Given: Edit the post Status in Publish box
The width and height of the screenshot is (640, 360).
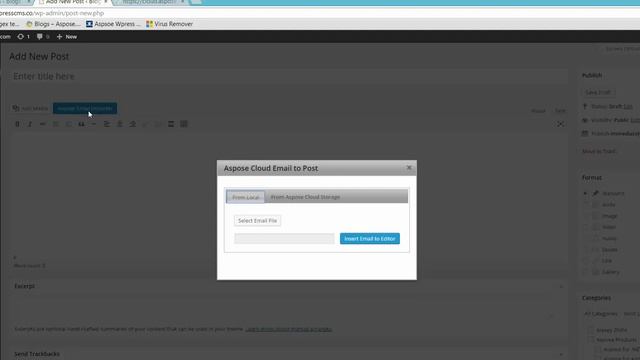Looking at the screenshot, I should [628, 107].
